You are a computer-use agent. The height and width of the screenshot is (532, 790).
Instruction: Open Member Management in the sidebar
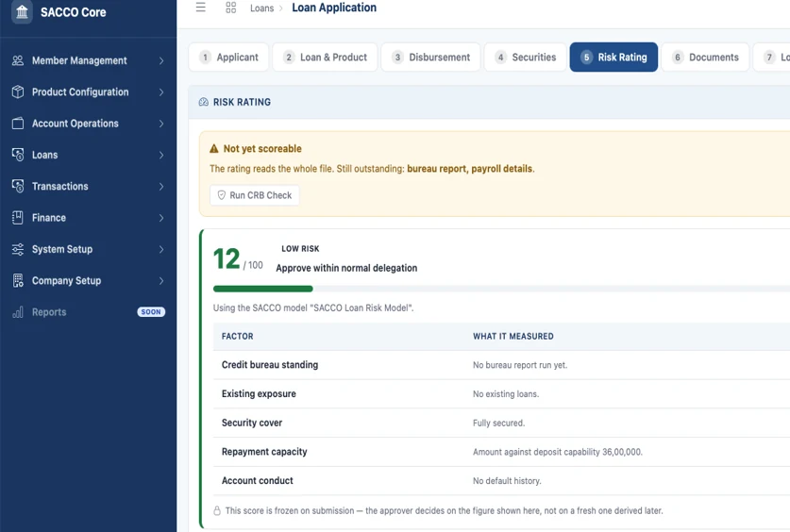(89, 61)
